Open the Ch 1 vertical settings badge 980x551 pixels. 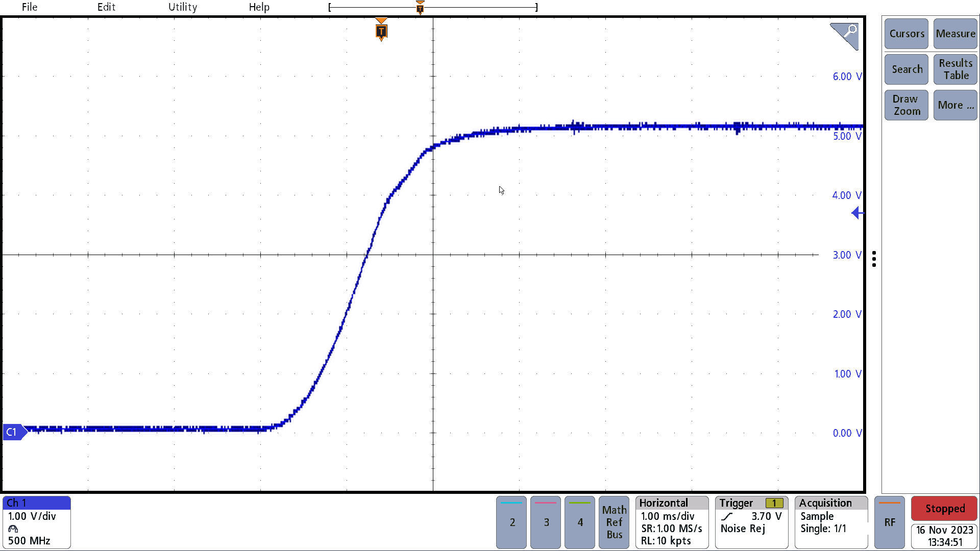click(x=37, y=522)
